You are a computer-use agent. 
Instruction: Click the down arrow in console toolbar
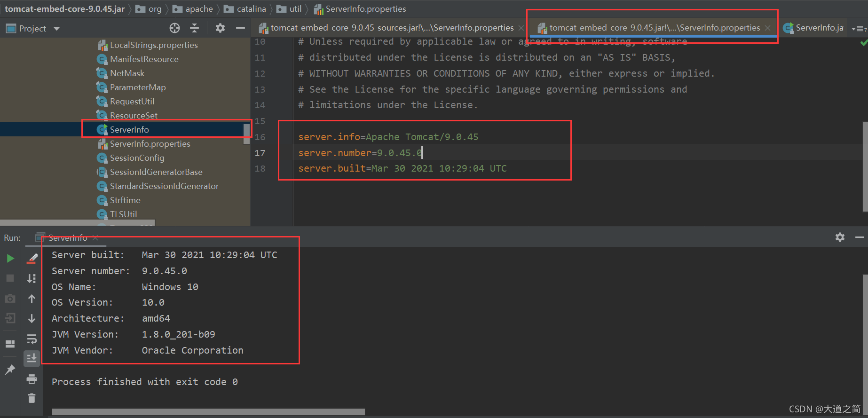point(32,319)
